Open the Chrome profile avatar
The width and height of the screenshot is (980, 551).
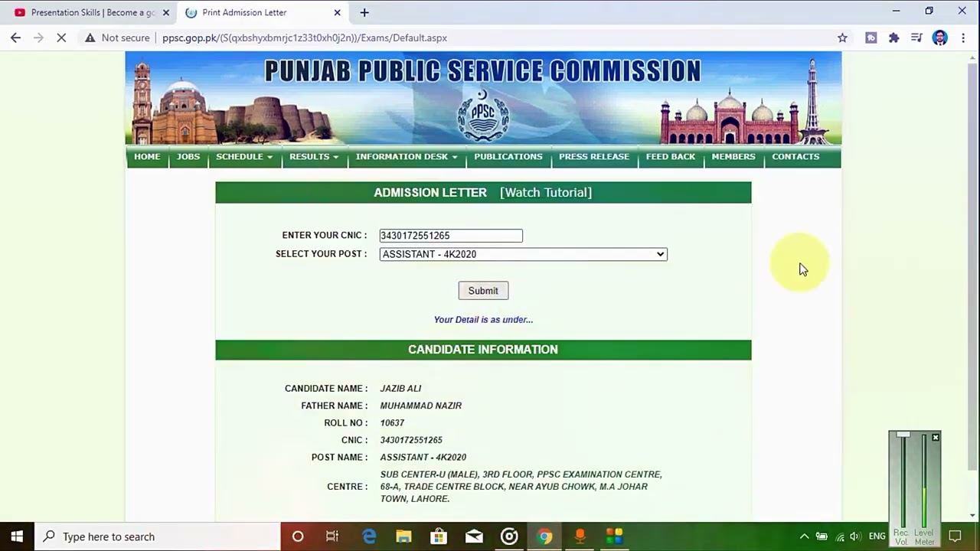click(x=940, y=37)
